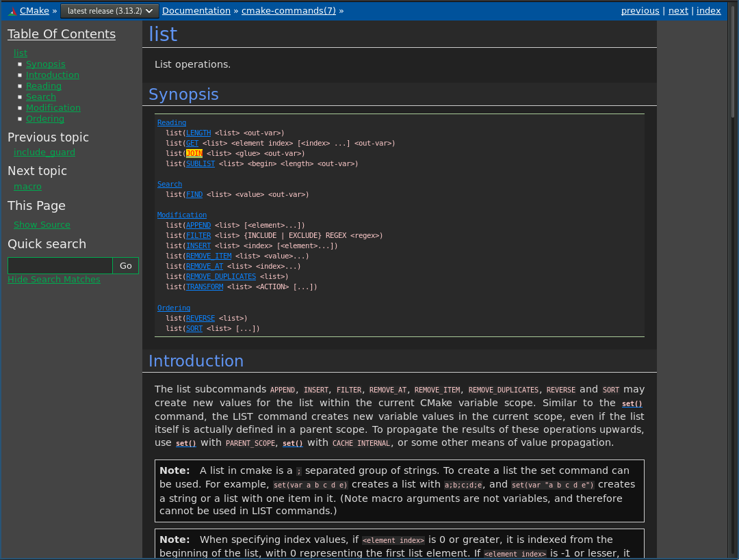Click the CMake logo icon
Image resolution: width=739 pixels, height=560 pixels.
click(13, 12)
